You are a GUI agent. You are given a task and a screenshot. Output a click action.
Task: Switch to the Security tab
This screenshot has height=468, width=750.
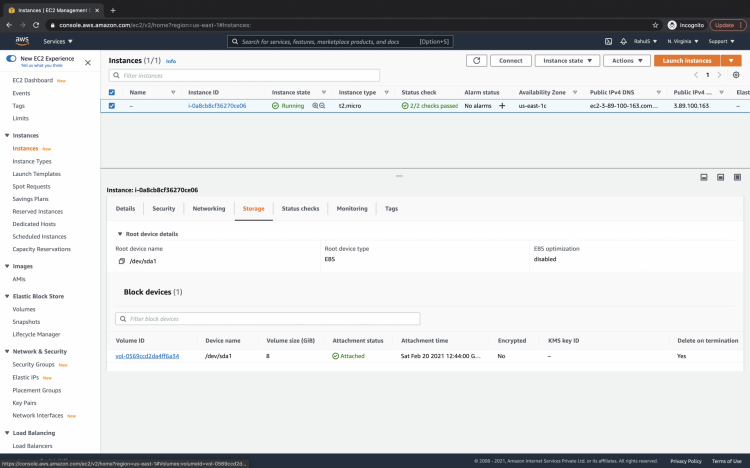click(x=164, y=209)
